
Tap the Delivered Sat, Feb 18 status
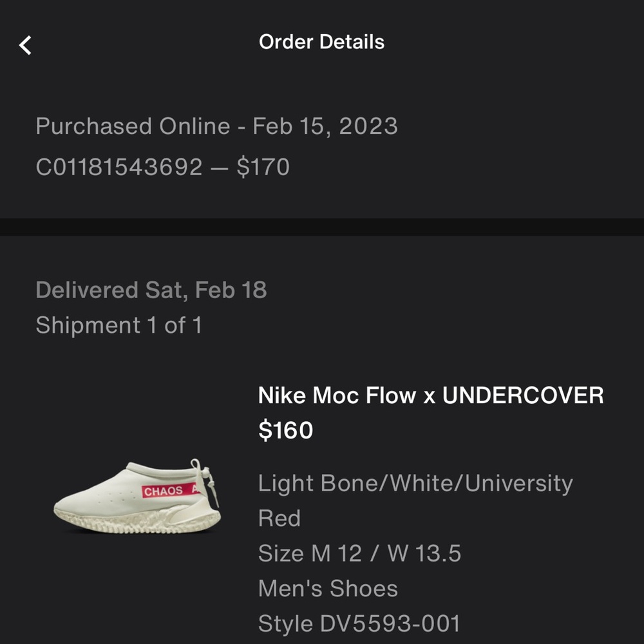(153, 290)
